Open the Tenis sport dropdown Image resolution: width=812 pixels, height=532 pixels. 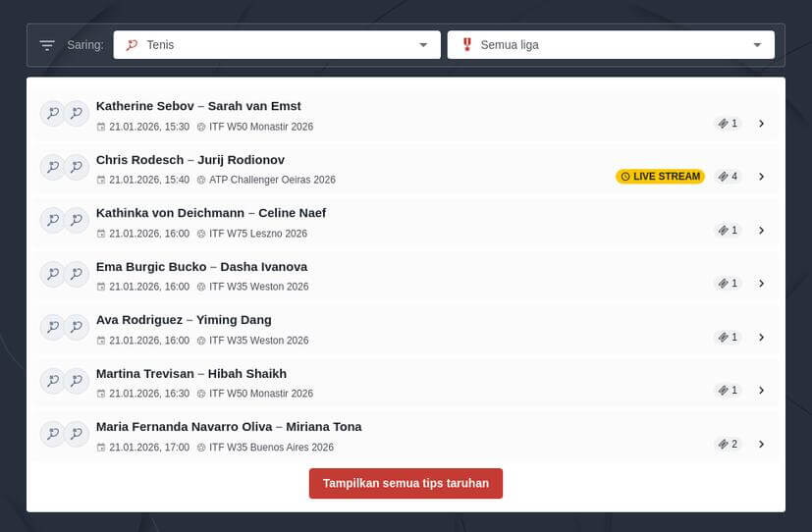point(277,45)
